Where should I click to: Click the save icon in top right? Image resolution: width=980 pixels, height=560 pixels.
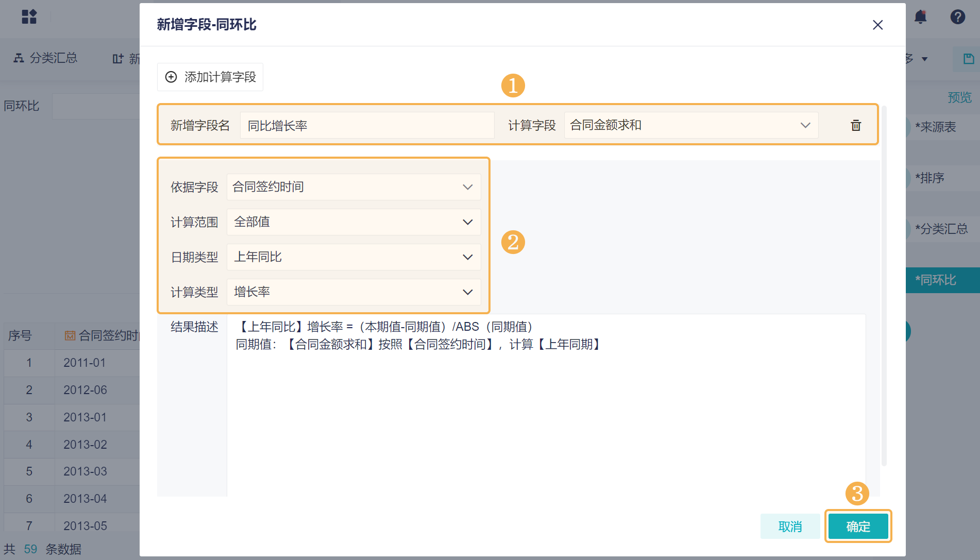click(969, 59)
